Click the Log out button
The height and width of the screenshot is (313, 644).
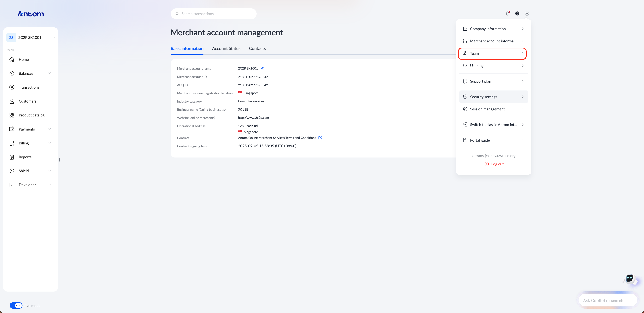coord(494,164)
